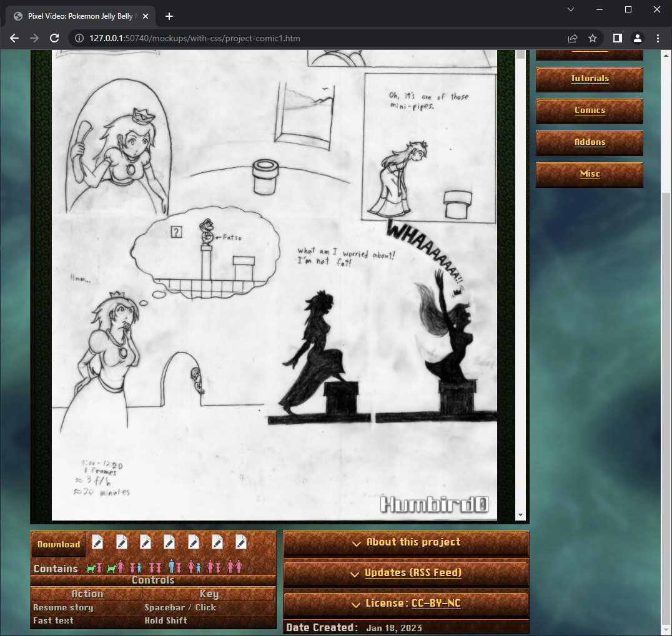Expand the About this project section

pos(406,542)
